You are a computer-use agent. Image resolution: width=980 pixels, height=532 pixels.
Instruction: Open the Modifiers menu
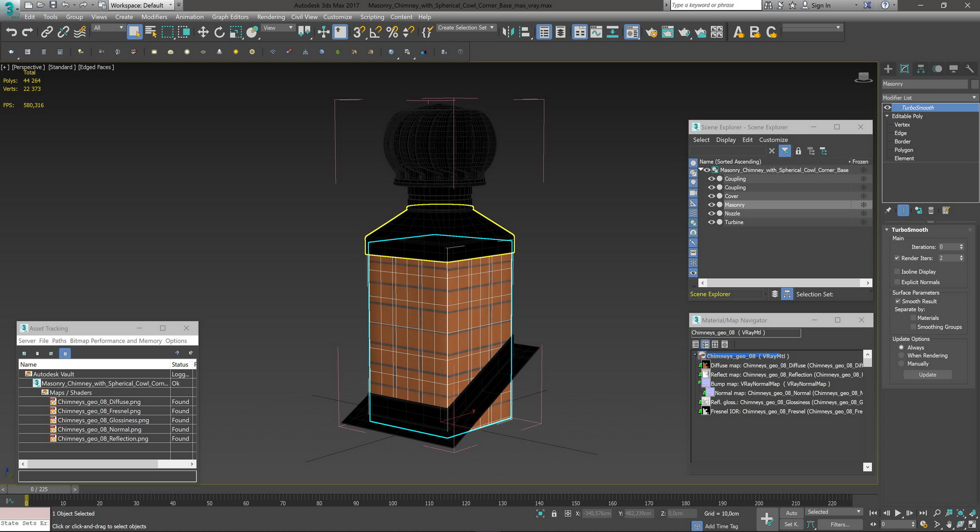tap(154, 17)
